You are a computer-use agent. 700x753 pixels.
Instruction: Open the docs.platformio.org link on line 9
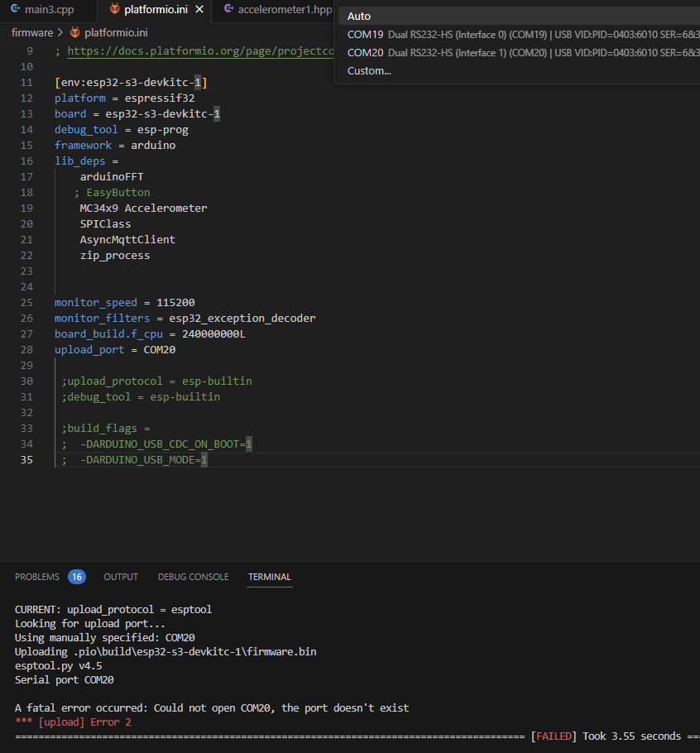[x=200, y=51]
